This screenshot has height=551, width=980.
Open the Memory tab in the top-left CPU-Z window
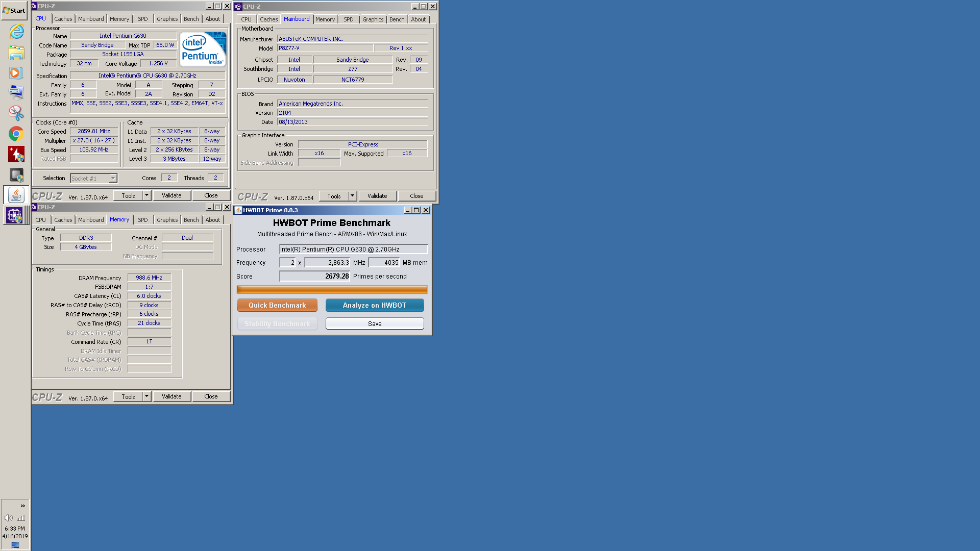pos(119,19)
